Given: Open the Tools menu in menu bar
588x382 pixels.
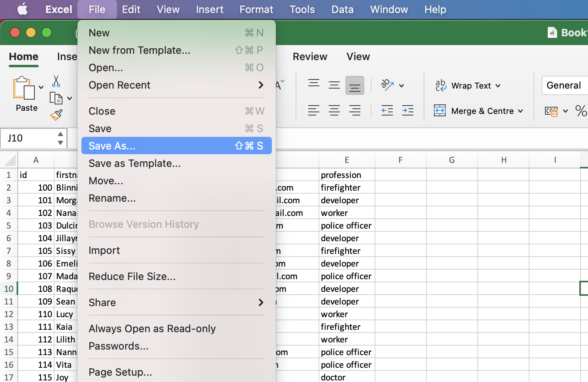Looking at the screenshot, I should point(302,9).
